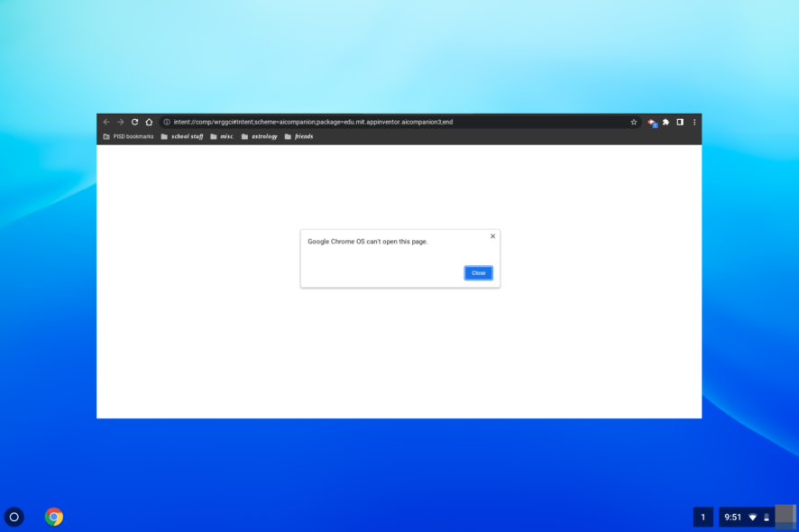Open the astrology bookmarks folder
This screenshot has width=799, height=532.
[x=260, y=136]
